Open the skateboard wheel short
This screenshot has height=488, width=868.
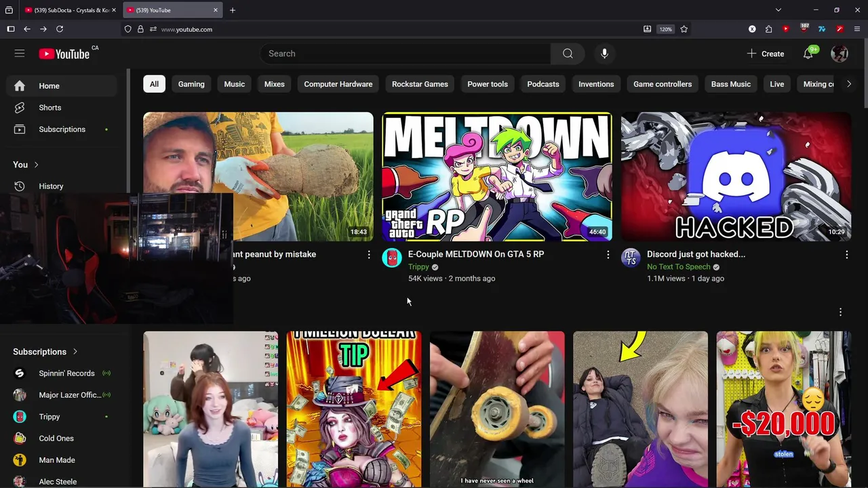pyautogui.click(x=497, y=409)
